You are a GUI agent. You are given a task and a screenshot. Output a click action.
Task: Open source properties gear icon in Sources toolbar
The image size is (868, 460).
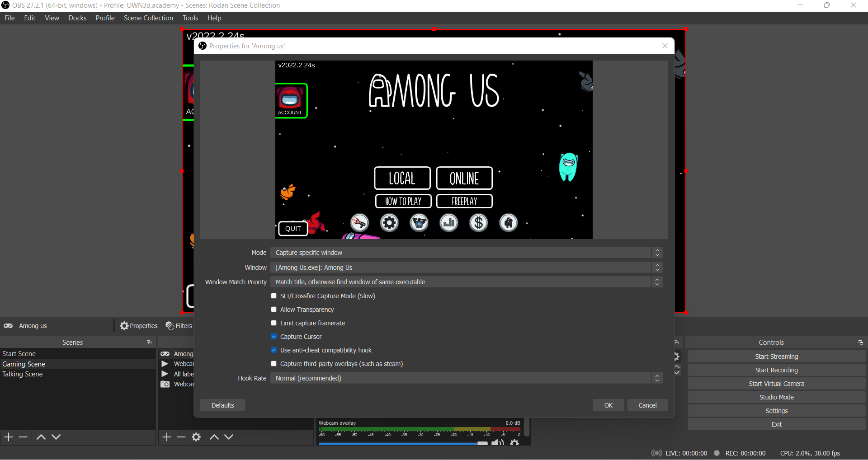[x=196, y=437]
